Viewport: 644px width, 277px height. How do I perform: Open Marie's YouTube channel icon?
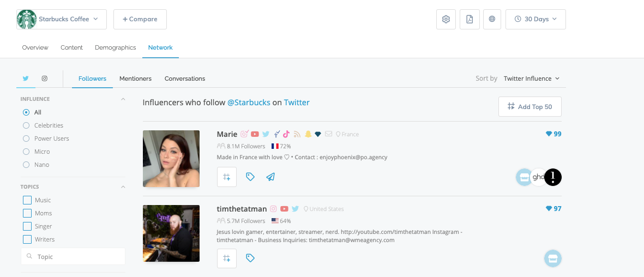point(255,134)
